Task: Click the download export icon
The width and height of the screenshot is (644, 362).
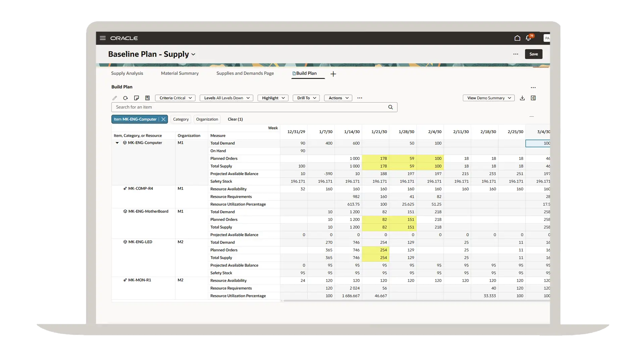Action: pos(522,98)
